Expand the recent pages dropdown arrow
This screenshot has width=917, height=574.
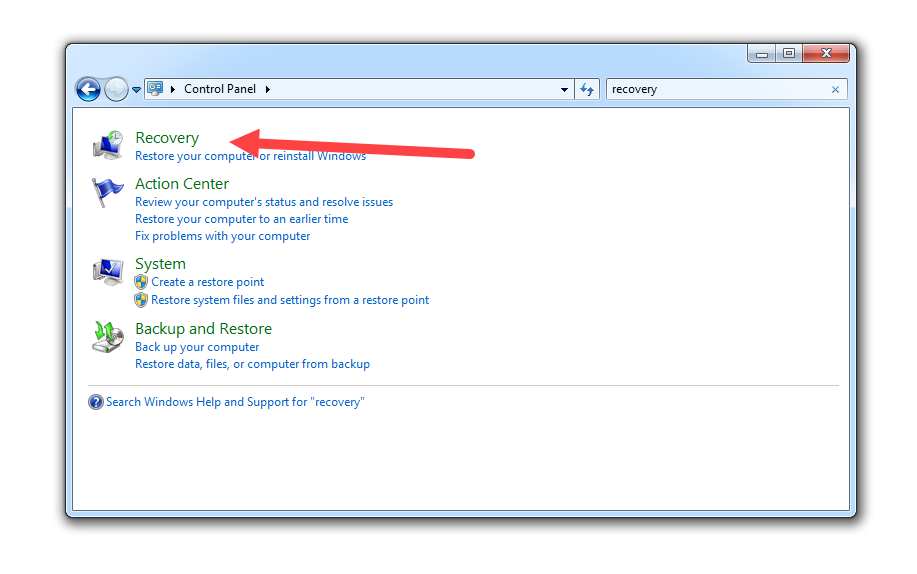tap(136, 90)
